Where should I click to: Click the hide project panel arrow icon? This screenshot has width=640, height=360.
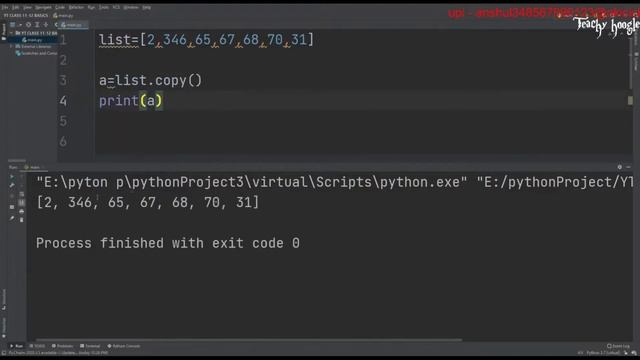[x=56, y=25]
